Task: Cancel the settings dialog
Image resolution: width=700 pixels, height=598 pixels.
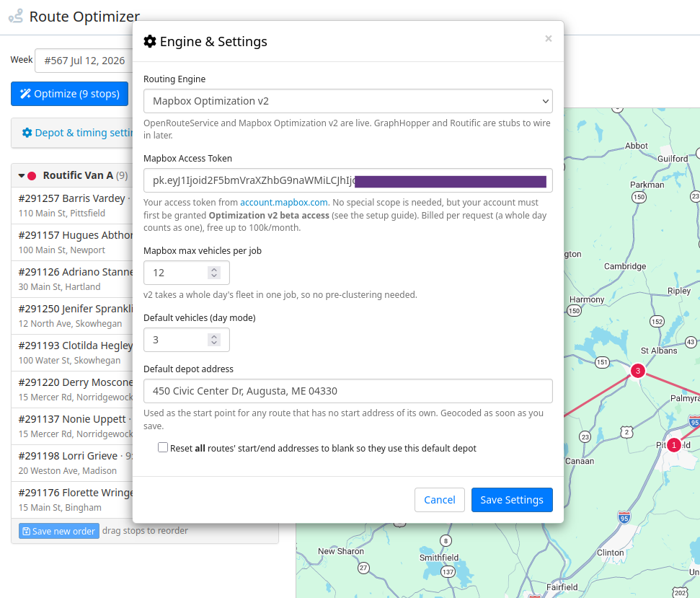Action: 439,500
